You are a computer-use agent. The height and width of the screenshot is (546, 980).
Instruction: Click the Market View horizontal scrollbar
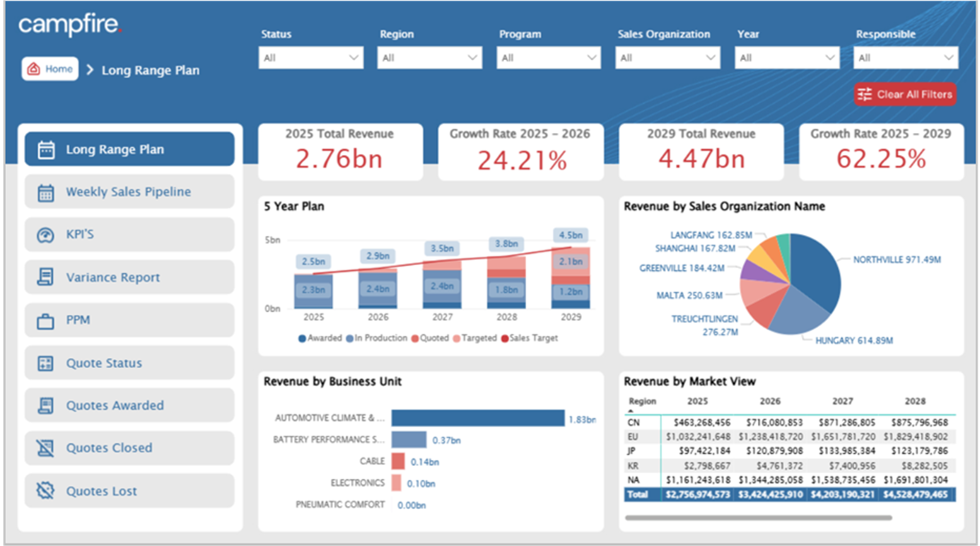[x=758, y=518]
